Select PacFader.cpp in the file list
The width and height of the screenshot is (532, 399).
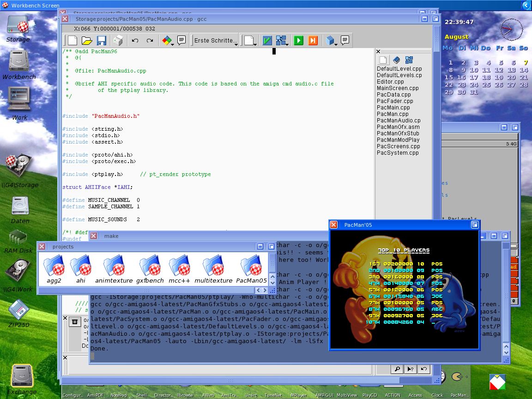(395, 101)
